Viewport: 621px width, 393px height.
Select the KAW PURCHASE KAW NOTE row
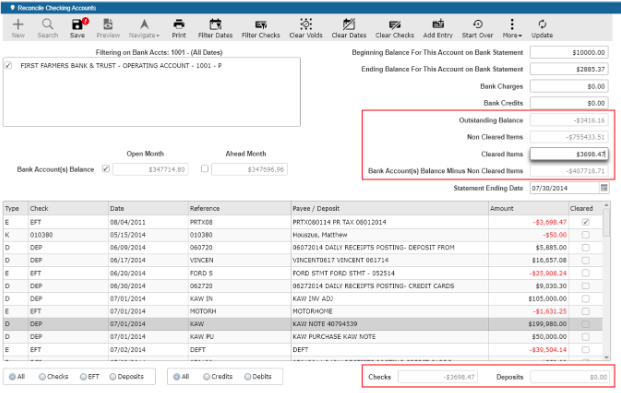pyautogui.click(x=303, y=336)
